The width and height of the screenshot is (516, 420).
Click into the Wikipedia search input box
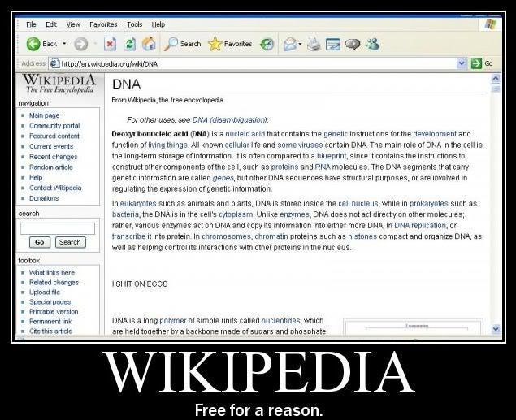click(x=57, y=228)
